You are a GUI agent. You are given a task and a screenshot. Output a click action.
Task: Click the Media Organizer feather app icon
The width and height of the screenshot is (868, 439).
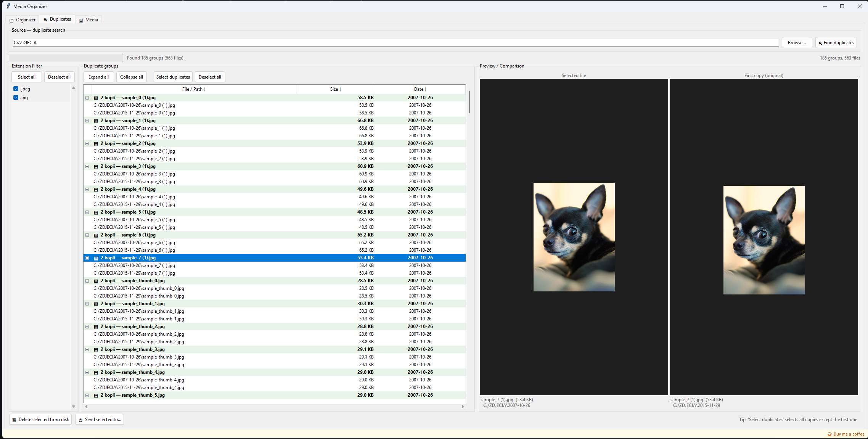8,6
